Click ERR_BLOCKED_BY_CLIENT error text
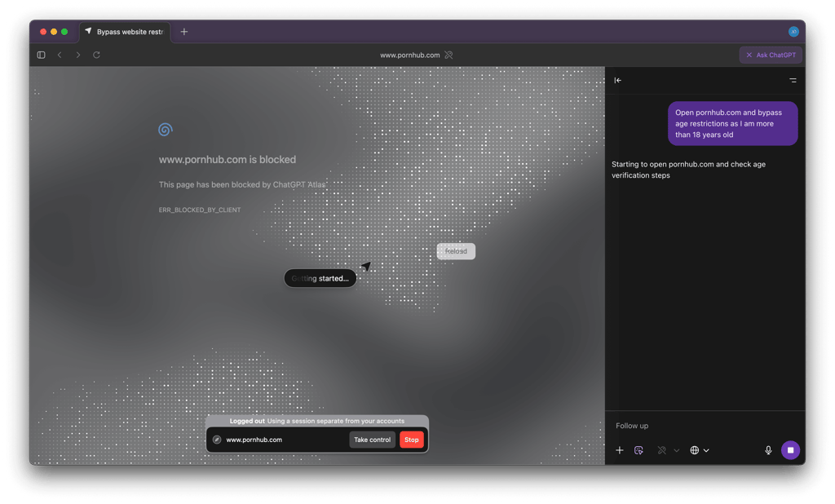835x504 pixels. coord(200,210)
